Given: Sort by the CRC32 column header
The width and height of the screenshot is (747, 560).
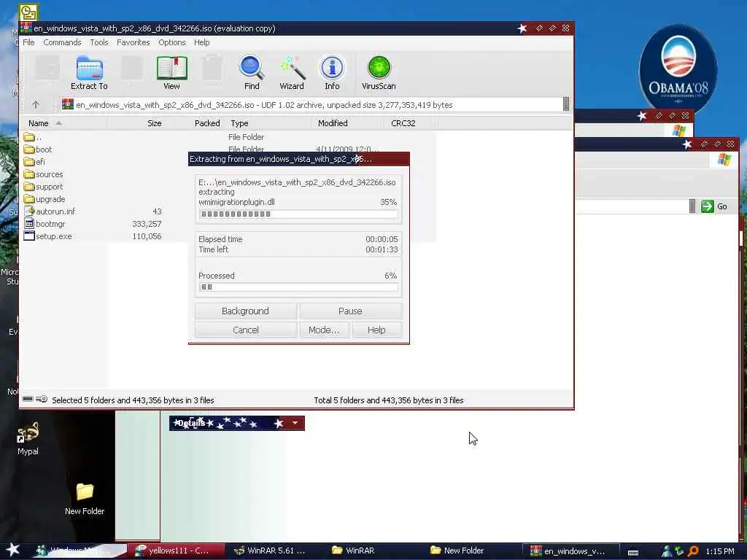Looking at the screenshot, I should click(409, 123).
